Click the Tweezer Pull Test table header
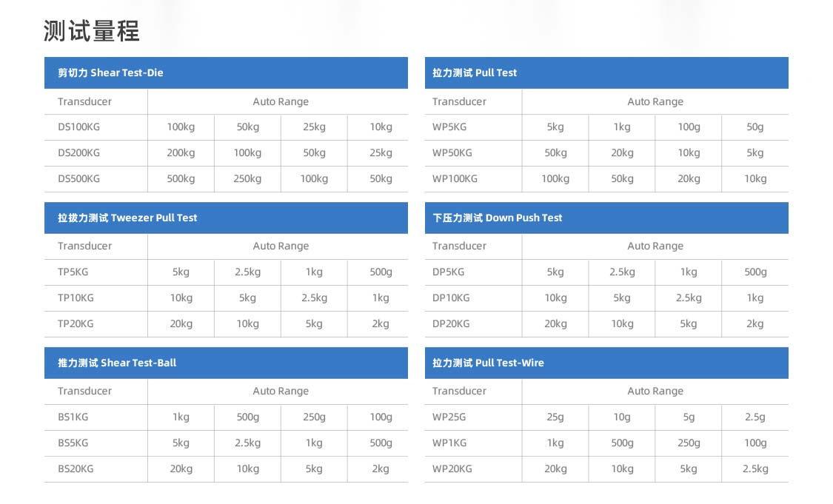The height and width of the screenshot is (504, 833). coord(226,218)
